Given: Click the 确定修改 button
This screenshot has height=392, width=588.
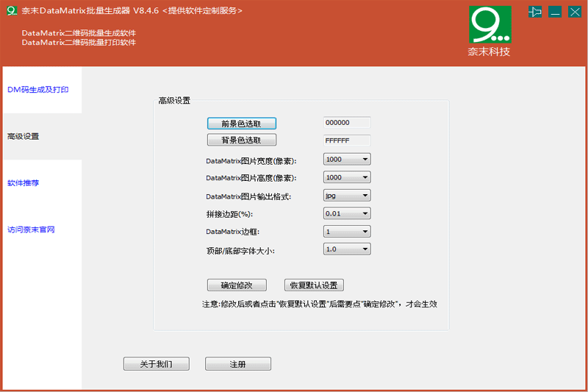Looking at the screenshot, I should click(x=237, y=285).
